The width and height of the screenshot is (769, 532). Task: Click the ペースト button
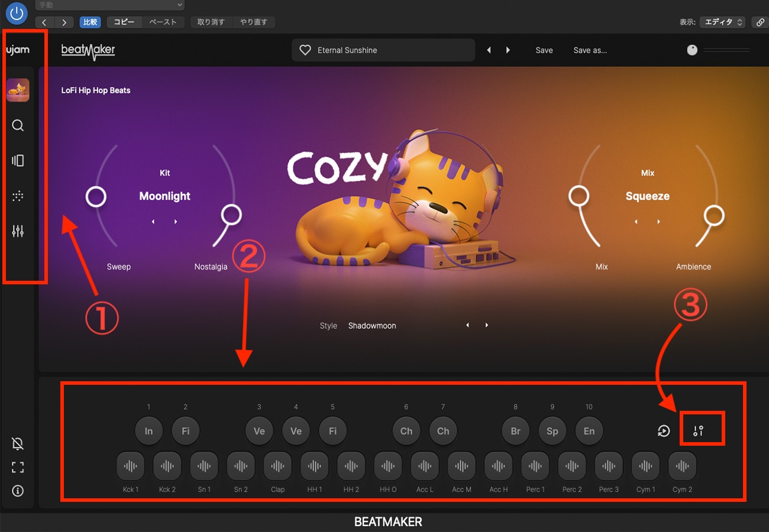click(163, 22)
